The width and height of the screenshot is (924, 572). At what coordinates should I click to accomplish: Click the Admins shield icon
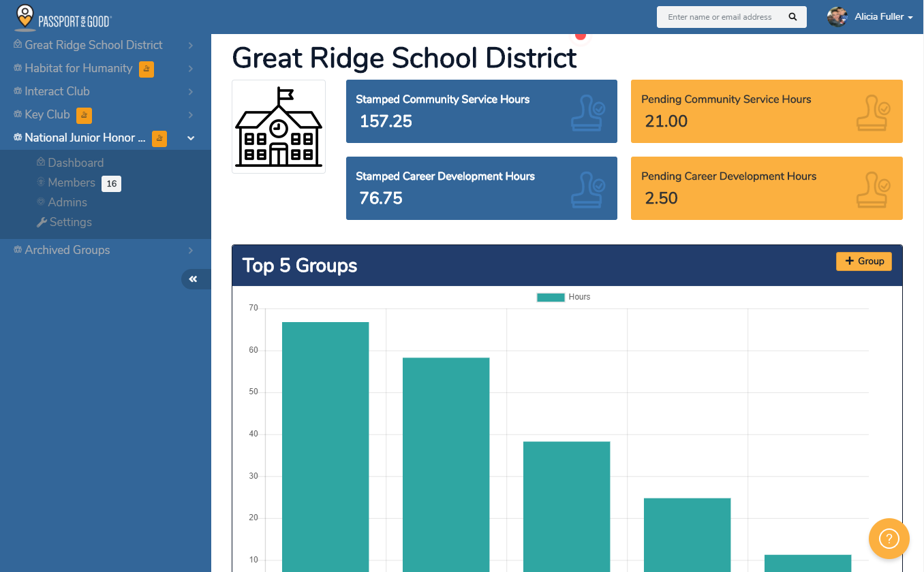tap(41, 202)
